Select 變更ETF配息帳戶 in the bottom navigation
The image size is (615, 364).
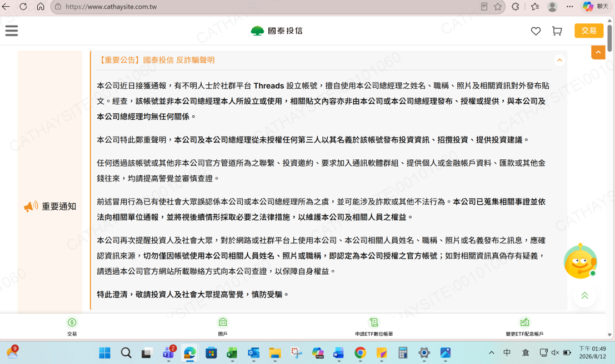click(524, 327)
